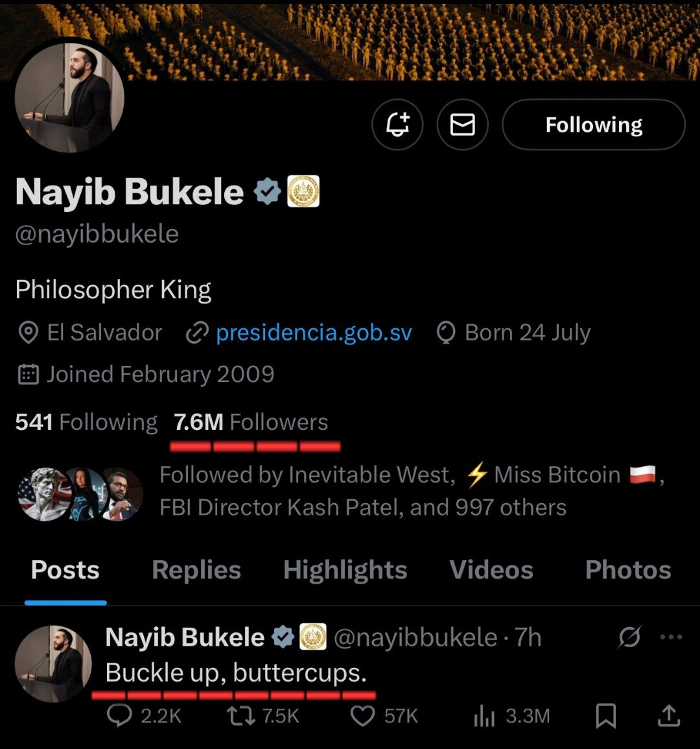Open direct message envelope icon

462,124
